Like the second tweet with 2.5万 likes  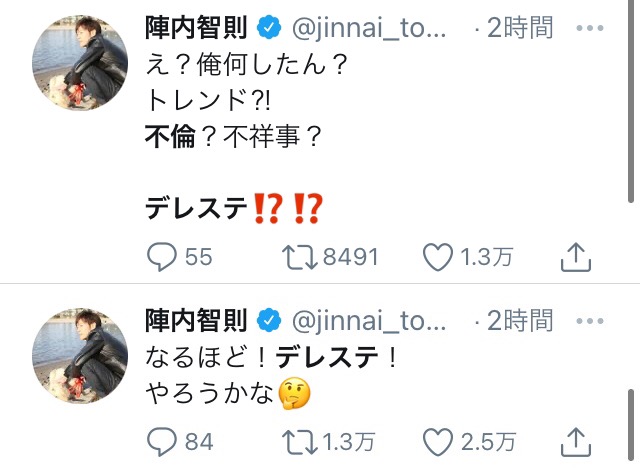pos(439,440)
